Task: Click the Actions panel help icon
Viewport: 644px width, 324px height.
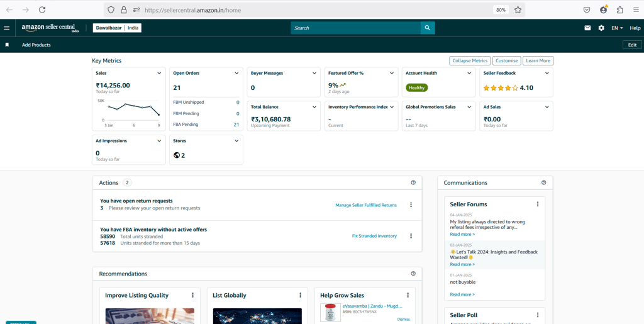Action: pyautogui.click(x=413, y=182)
